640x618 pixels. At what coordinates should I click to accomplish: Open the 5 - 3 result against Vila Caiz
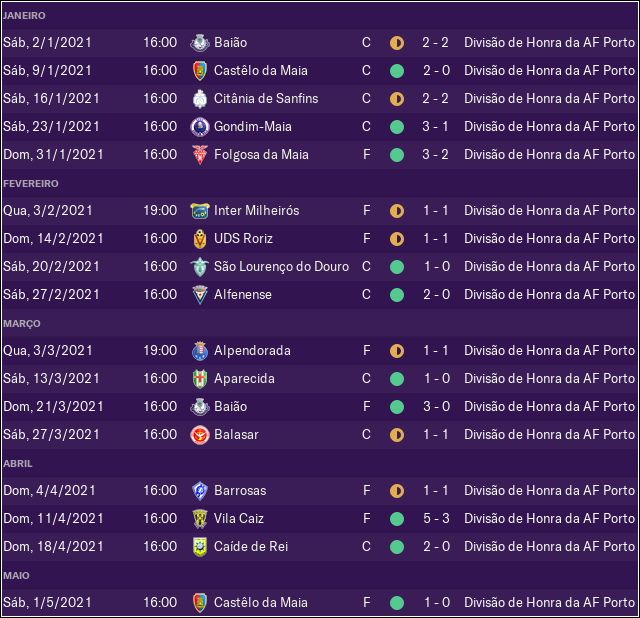coord(436,518)
